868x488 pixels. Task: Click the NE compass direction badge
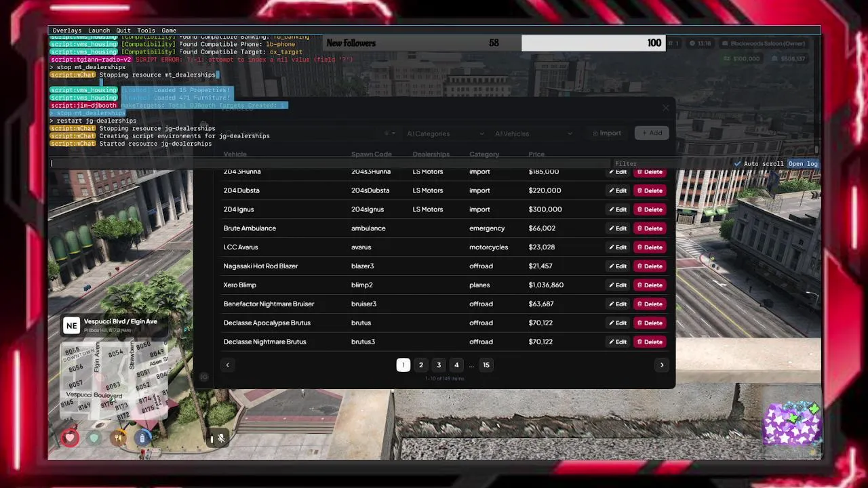(71, 326)
